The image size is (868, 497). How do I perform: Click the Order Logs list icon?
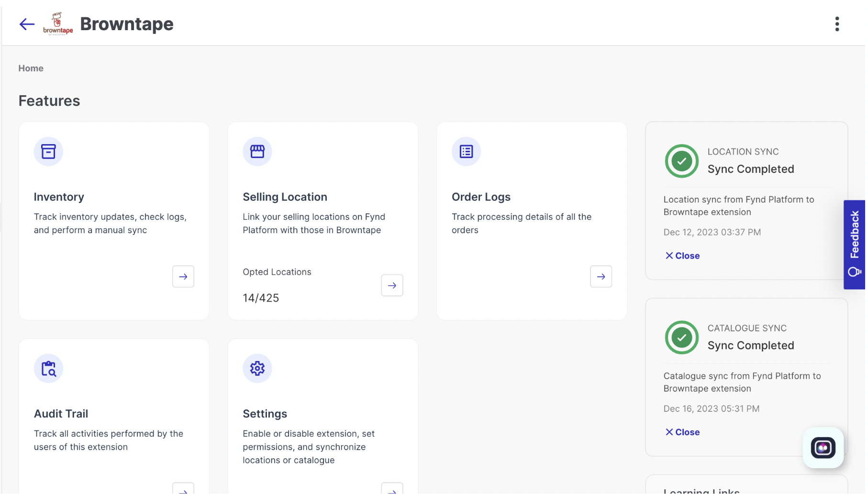(467, 152)
